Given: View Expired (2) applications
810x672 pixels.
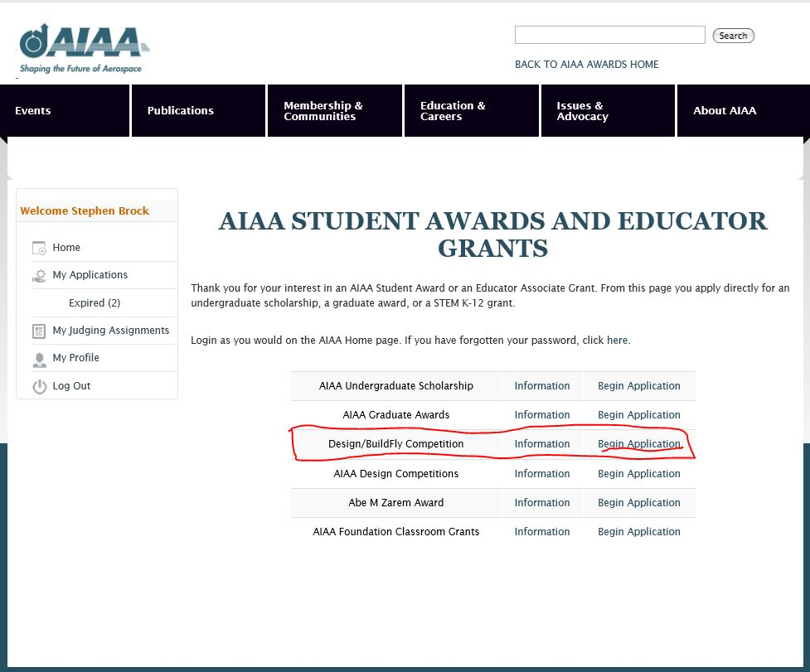Looking at the screenshot, I should 95,302.
